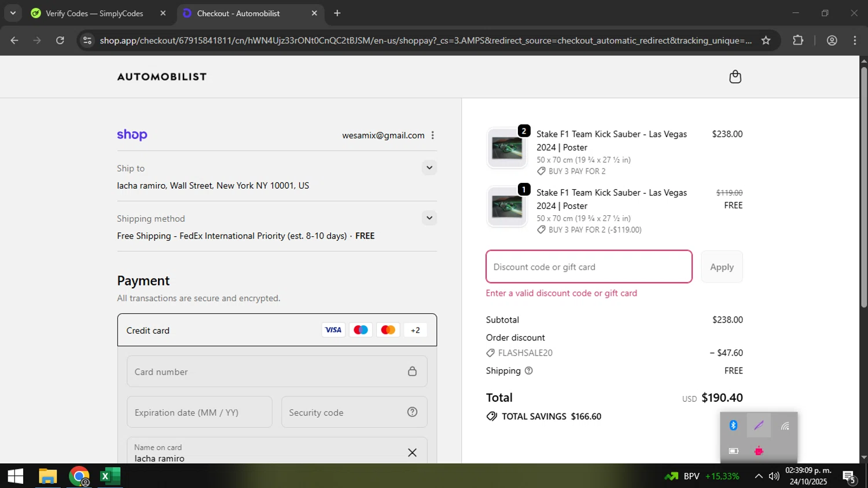Image resolution: width=868 pixels, height=488 pixels.
Task: Expand the Ship to section
Action: [429, 168]
